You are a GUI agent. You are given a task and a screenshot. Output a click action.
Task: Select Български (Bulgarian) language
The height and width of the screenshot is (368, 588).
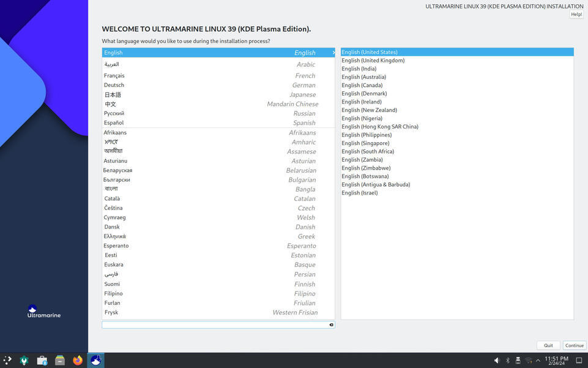(218, 179)
